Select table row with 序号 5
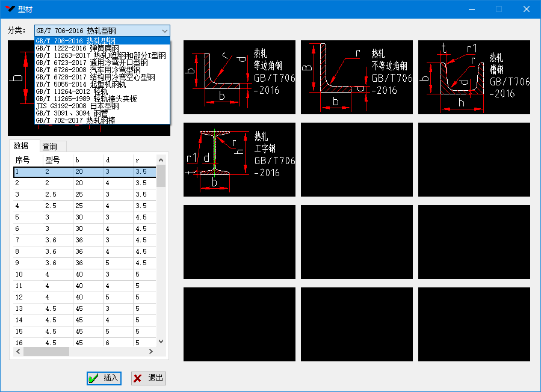This screenshot has height=392, width=541. [84, 217]
